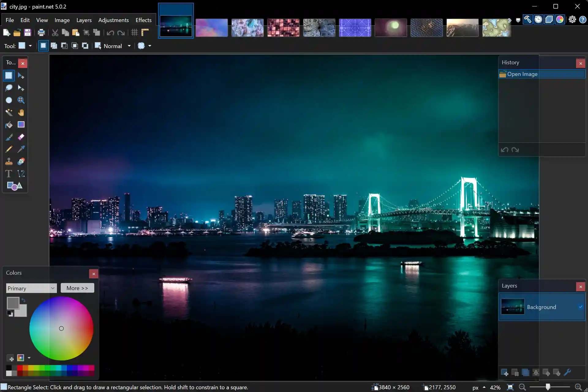
Task: Open the Tool chooser dropdown arrow
Action: pyautogui.click(x=30, y=46)
